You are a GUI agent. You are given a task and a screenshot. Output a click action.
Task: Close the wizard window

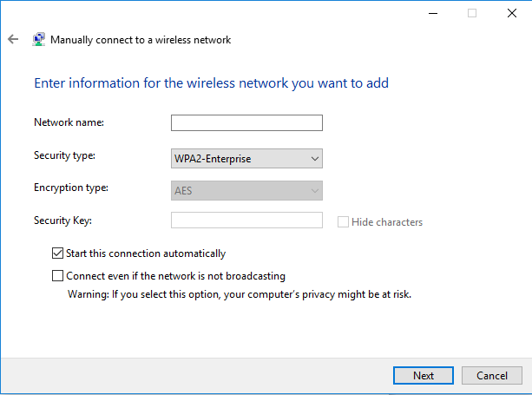(512, 13)
